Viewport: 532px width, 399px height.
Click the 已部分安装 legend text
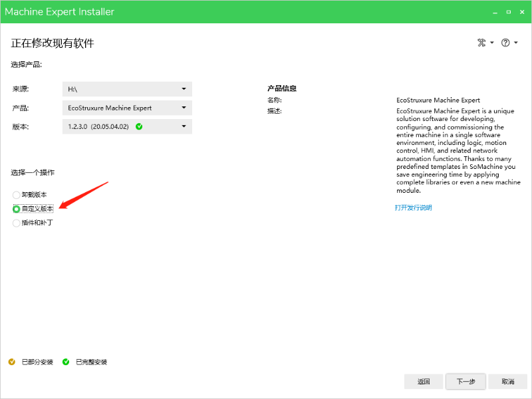click(x=37, y=362)
